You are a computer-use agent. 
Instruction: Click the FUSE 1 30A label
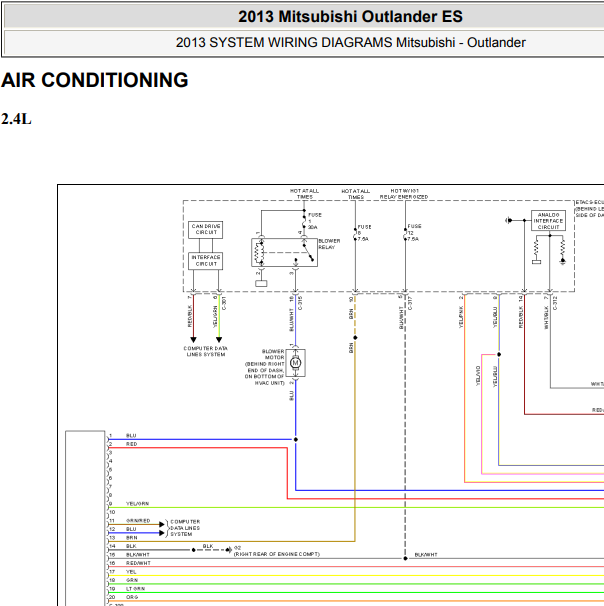click(x=315, y=221)
